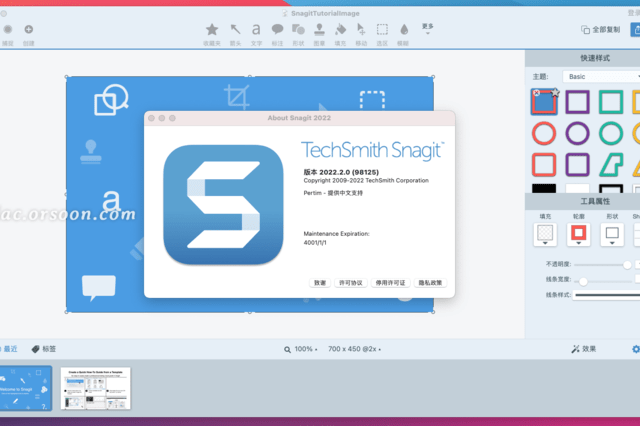Click the SnagitTutorialImage window title

(x=325, y=13)
